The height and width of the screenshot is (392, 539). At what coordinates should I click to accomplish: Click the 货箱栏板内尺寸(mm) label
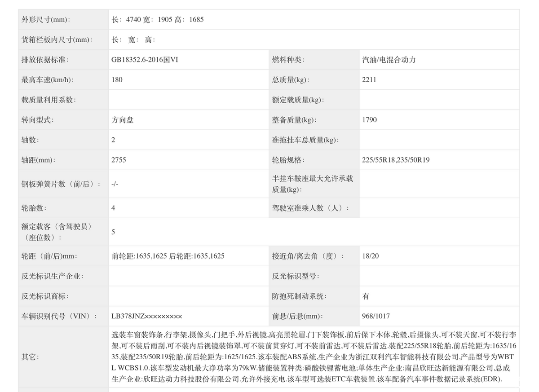point(57,40)
